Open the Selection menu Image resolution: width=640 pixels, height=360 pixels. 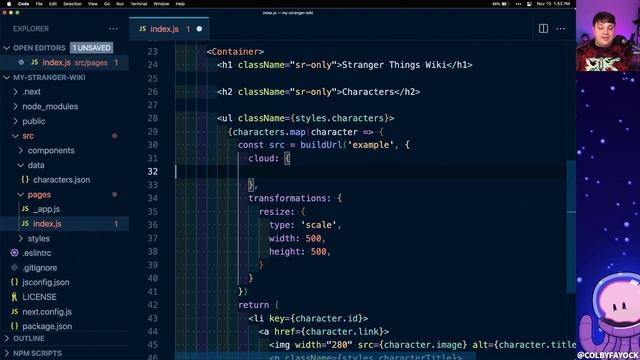[x=72, y=4]
